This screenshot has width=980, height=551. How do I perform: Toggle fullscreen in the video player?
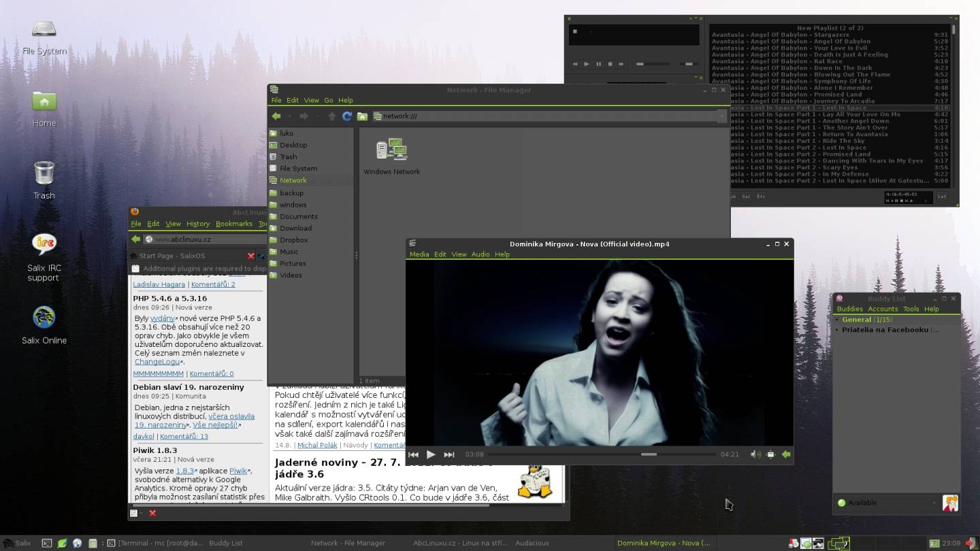pyautogui.click(x=770, y=454)
